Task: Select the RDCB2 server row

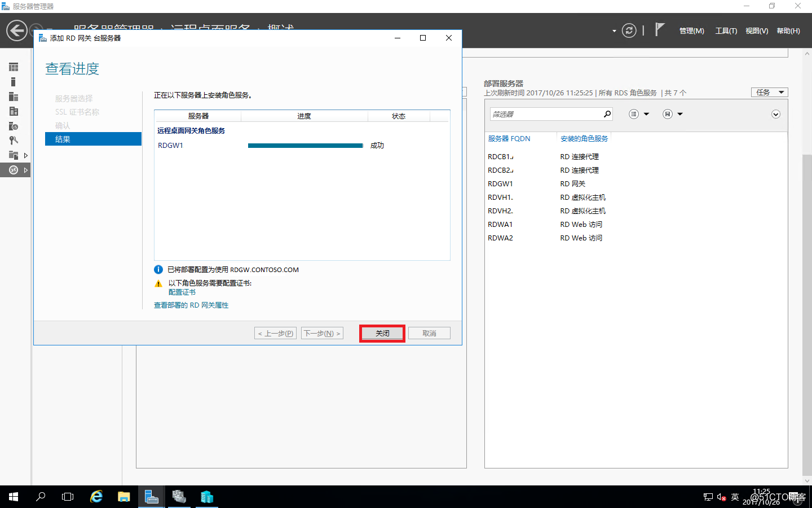Action: pyautogui.click(x=636, y=170)
